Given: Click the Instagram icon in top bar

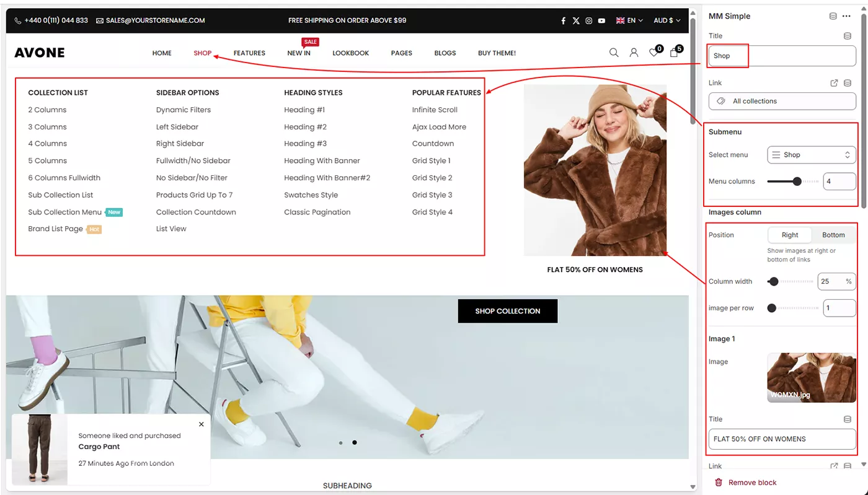Looking at the screenshot, I should click(x=589, y=20).
